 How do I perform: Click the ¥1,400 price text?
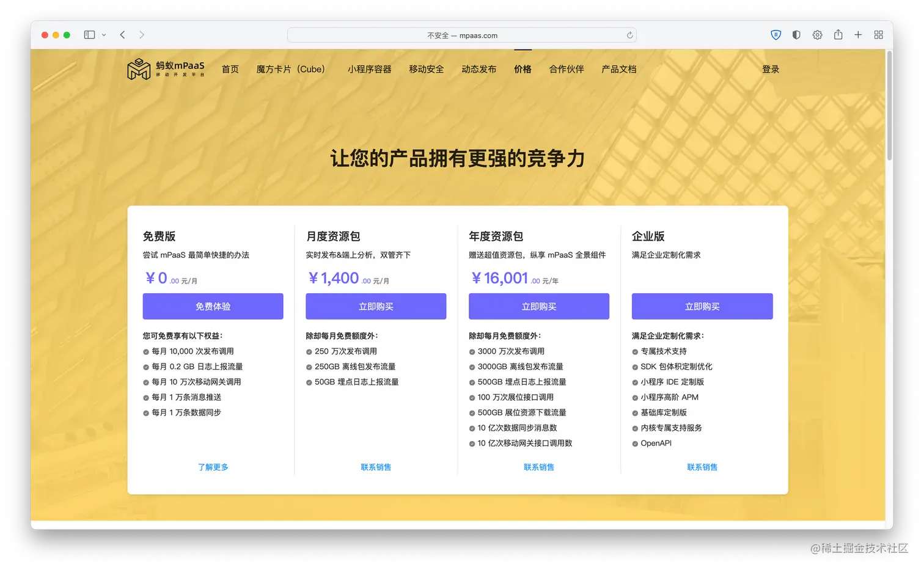(x=333, y=278)
